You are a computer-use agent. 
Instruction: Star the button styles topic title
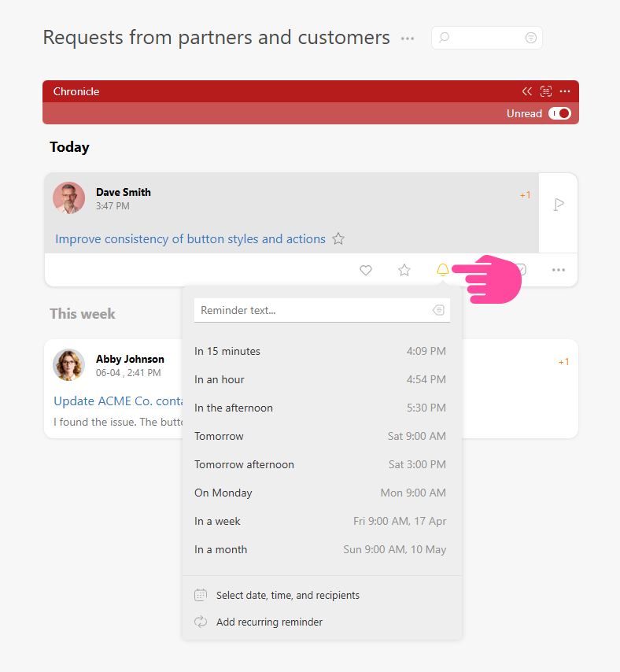click(x=338, y=238)
